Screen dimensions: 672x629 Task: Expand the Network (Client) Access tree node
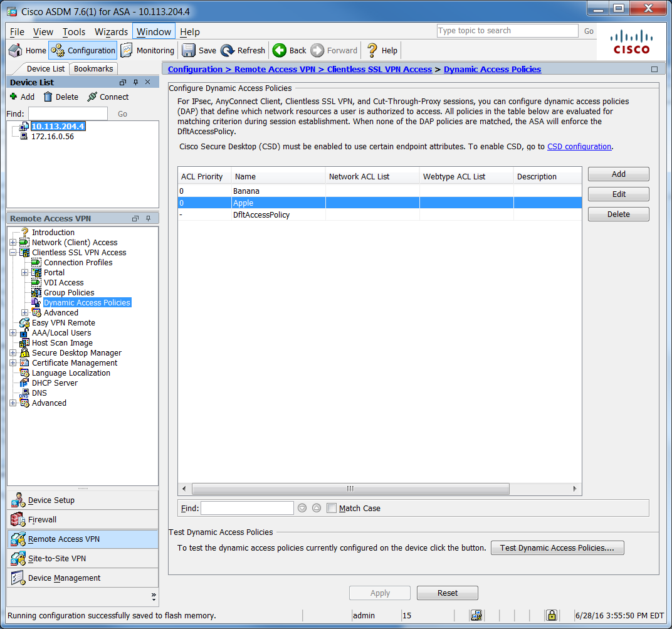(13, 243)
